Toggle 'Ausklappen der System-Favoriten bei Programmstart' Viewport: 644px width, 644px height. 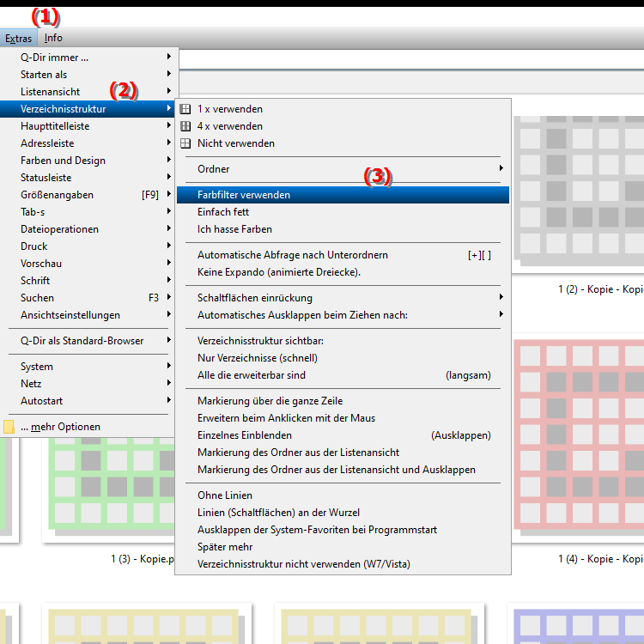coord(343,530)
